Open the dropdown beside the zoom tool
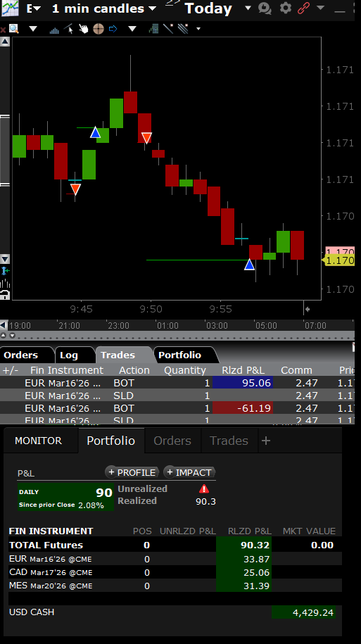The image size is (361, 644). coord(33,29)
